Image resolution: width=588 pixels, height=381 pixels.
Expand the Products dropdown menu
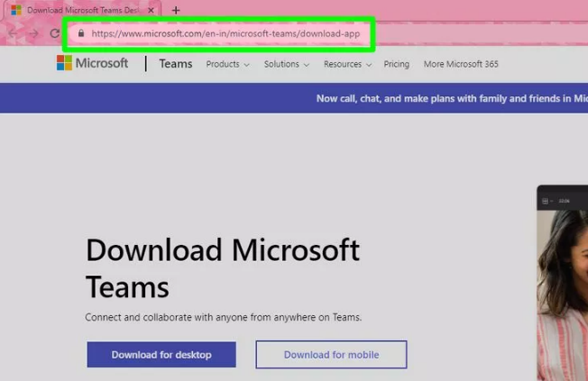[227, 64]
